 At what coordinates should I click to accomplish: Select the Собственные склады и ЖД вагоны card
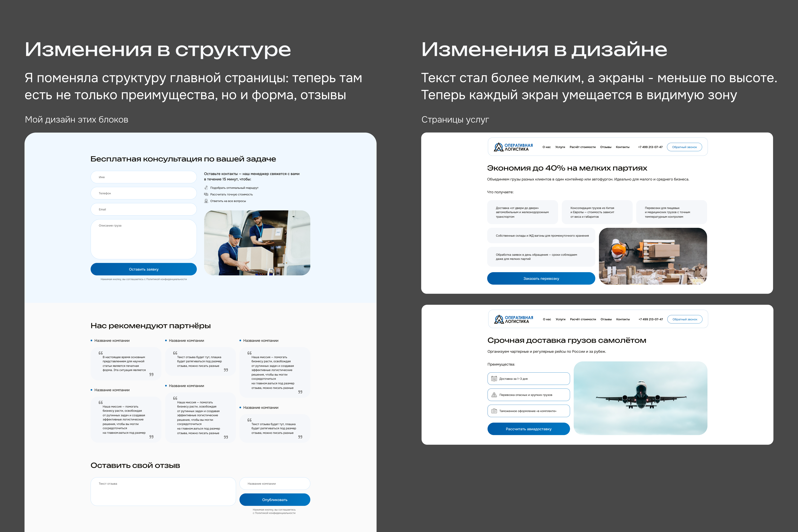541,236
